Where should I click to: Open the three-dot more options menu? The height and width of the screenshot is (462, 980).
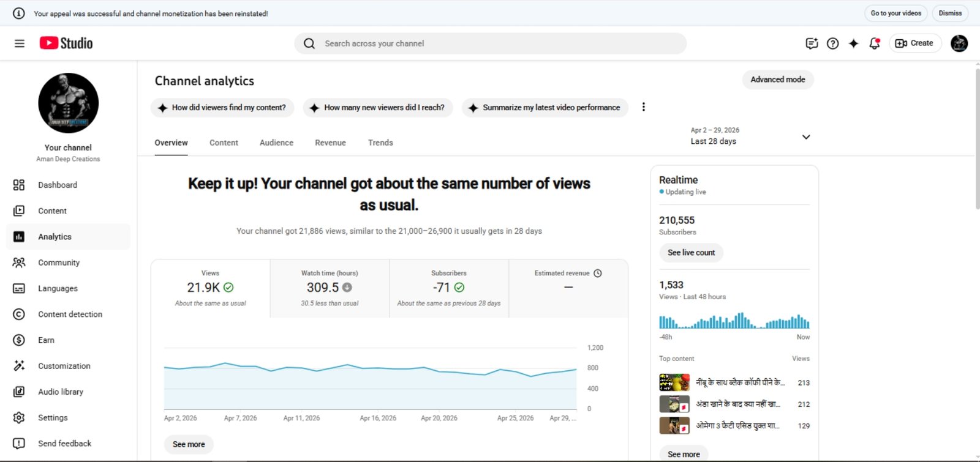643,107
